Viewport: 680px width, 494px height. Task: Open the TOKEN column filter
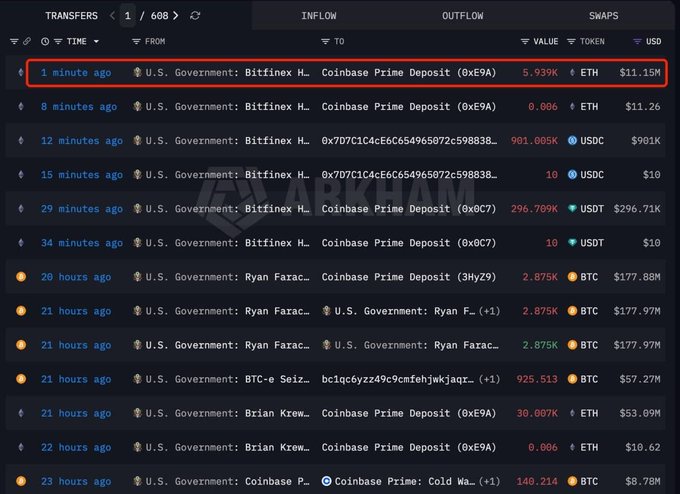pos(571,42)
